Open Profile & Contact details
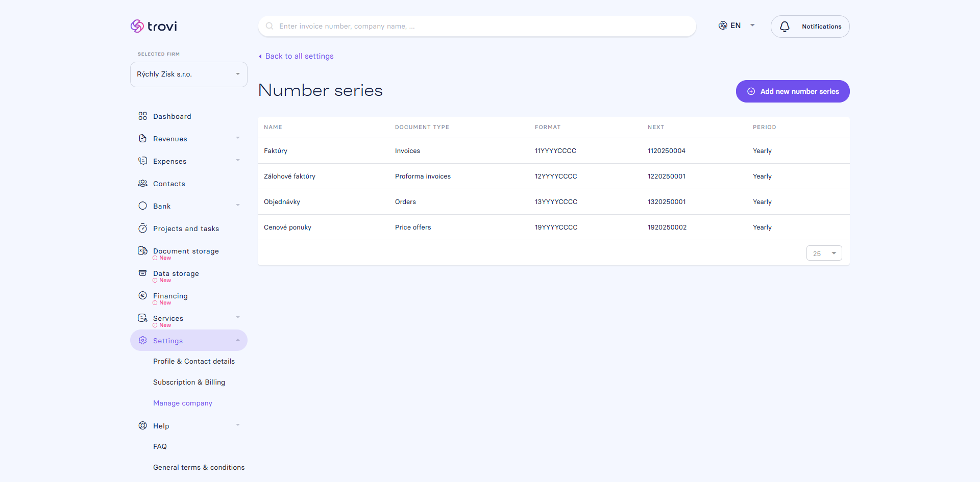Viewport: 980px width, 482px height. (x=194, y=362)
